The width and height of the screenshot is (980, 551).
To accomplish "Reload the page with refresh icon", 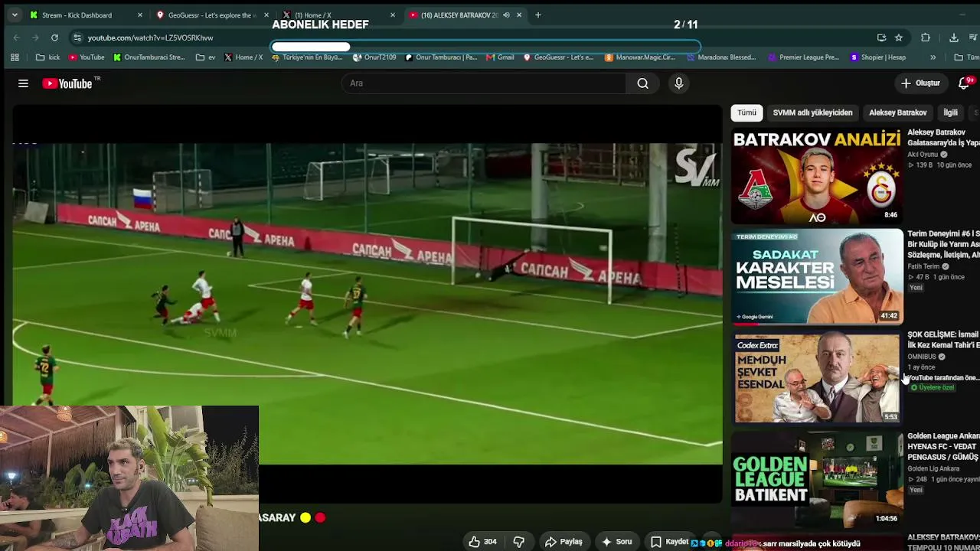I will (x=54, y=37).
